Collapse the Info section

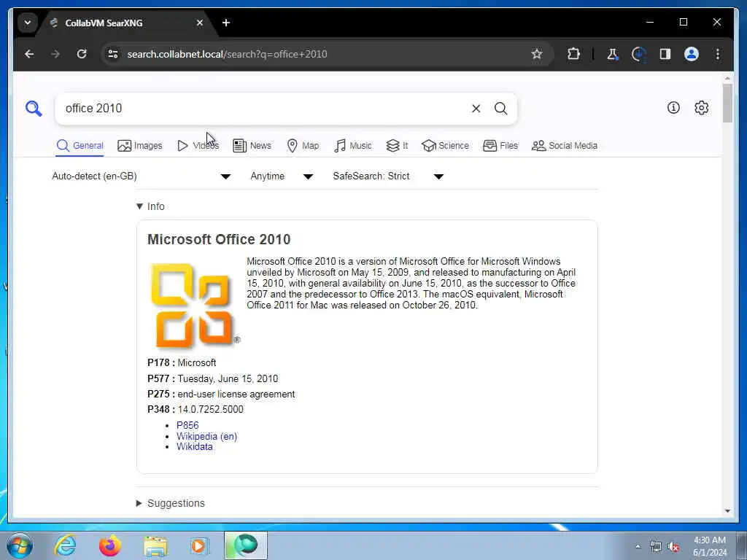point(150,206)
